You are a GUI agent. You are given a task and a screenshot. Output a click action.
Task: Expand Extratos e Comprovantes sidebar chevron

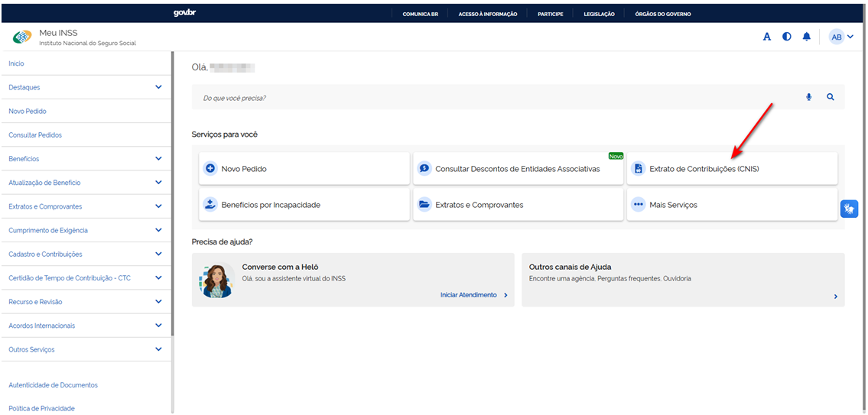pos(159,206)
